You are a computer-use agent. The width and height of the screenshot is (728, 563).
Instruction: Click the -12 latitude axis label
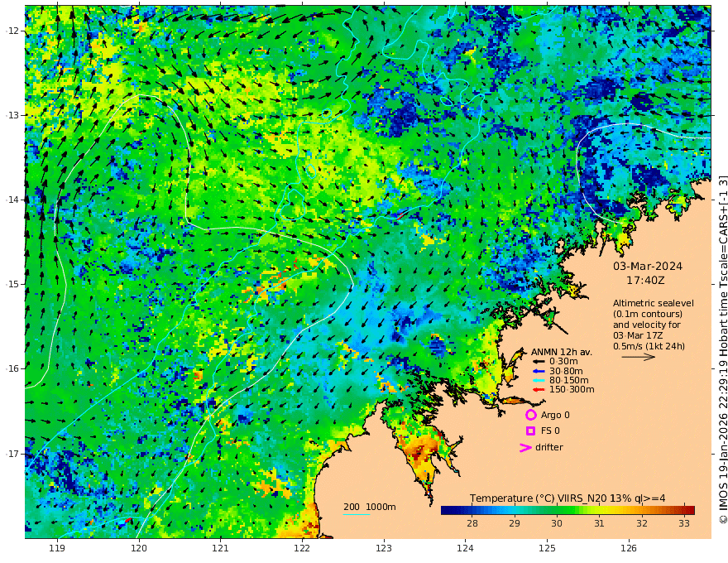pyautogui.click(x=12, y=31)
